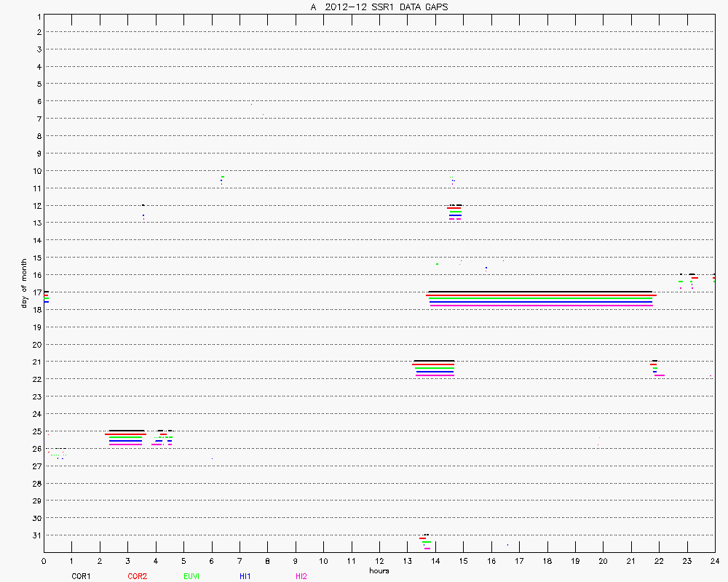Click the magenta HI2 legend label
This screenshot has height=582, width=728.
point(301,576)
